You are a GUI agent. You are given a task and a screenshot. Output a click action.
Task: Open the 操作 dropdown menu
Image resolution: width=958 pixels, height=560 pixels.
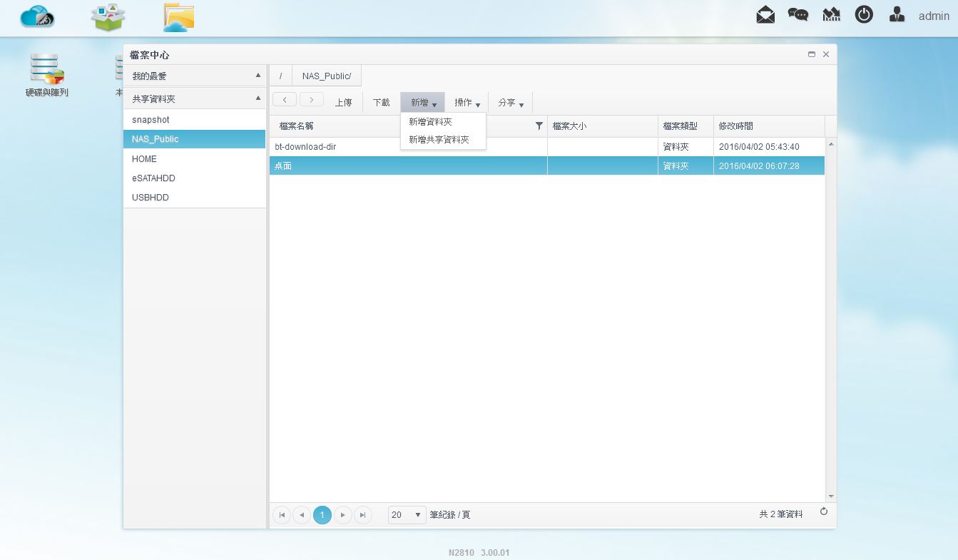click(467, 103)
